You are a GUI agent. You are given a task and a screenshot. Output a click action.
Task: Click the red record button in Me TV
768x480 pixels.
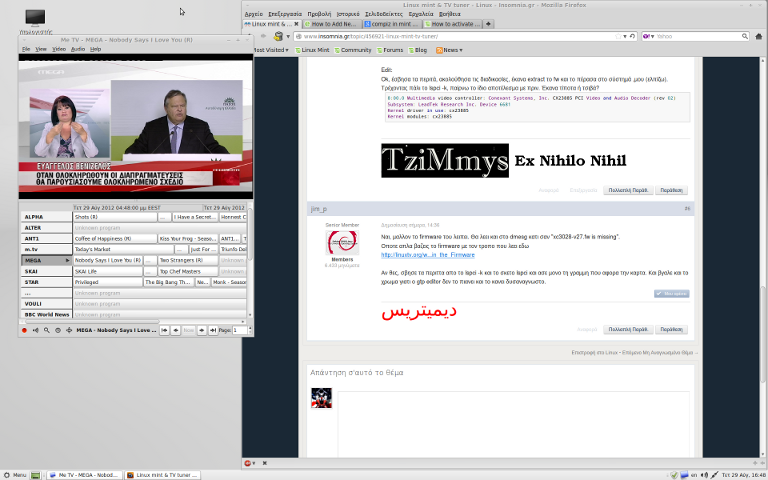(24, 331)
